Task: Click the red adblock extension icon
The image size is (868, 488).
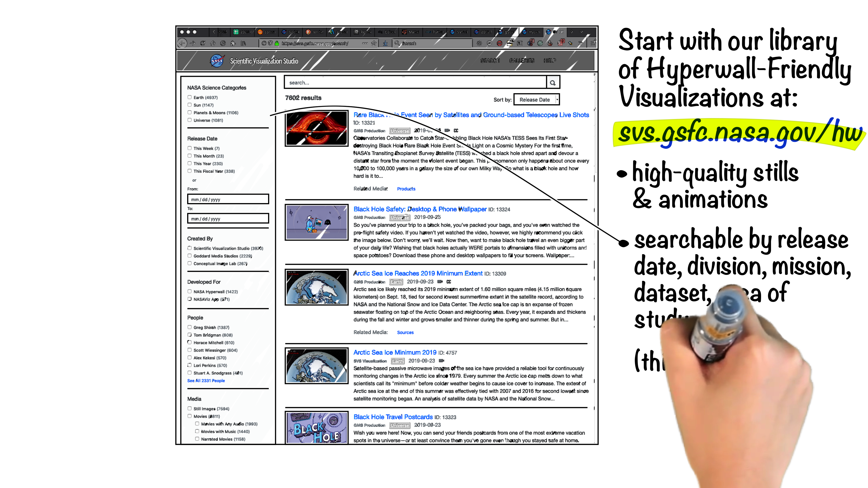Action: pos(499,43)
